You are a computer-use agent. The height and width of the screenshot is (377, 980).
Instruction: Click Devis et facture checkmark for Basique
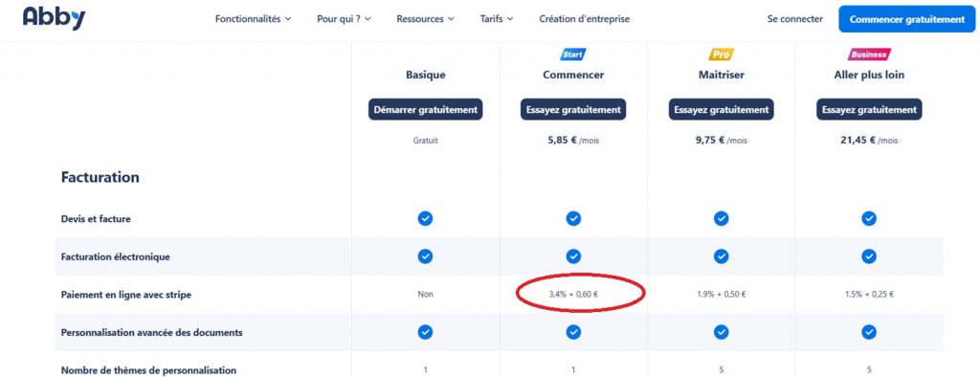point(425,218)
